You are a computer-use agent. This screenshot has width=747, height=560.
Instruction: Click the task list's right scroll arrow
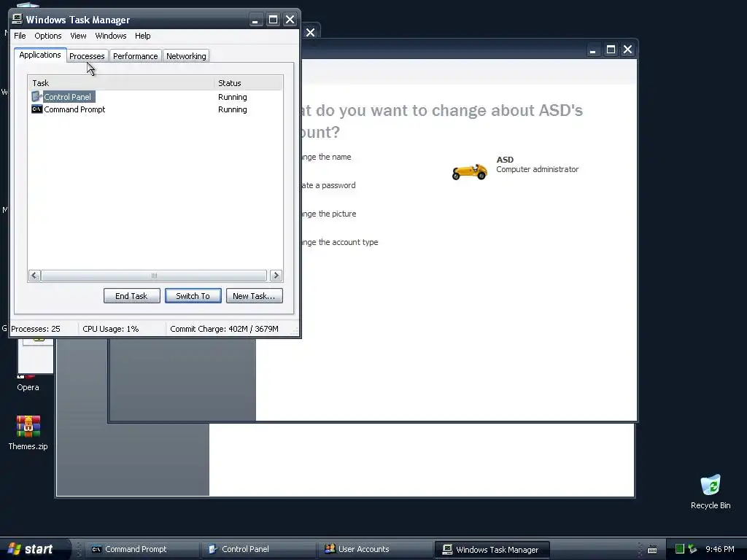click(x=276, y=275)
